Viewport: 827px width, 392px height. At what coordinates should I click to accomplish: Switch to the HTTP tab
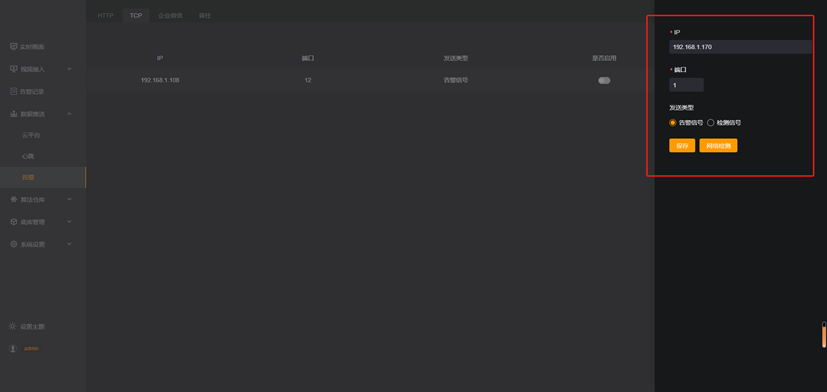point(105,16)
